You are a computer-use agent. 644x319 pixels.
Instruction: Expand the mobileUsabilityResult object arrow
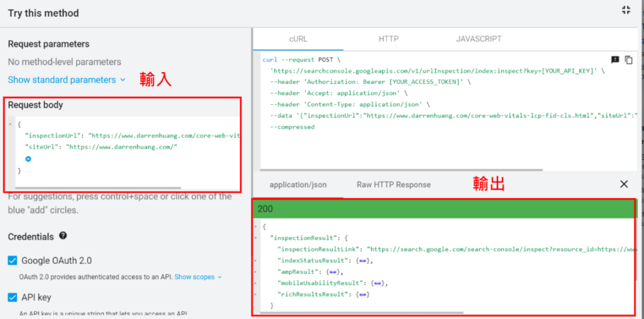(x=255, y=283)
